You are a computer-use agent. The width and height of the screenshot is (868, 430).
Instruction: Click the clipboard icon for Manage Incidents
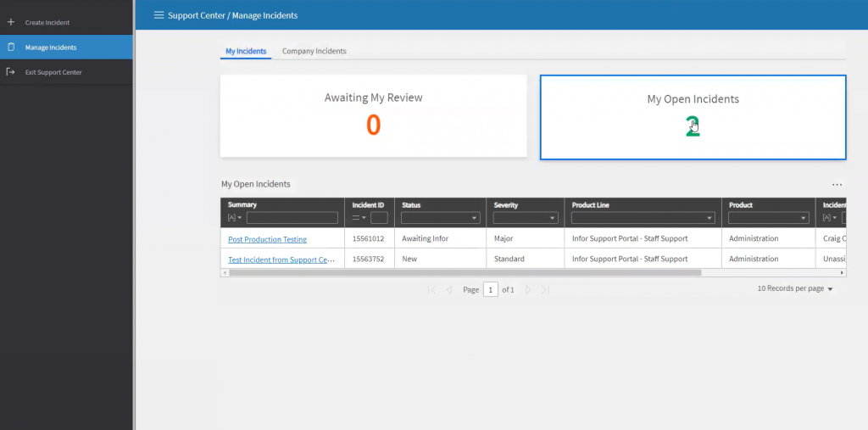(x=11, y=47)
